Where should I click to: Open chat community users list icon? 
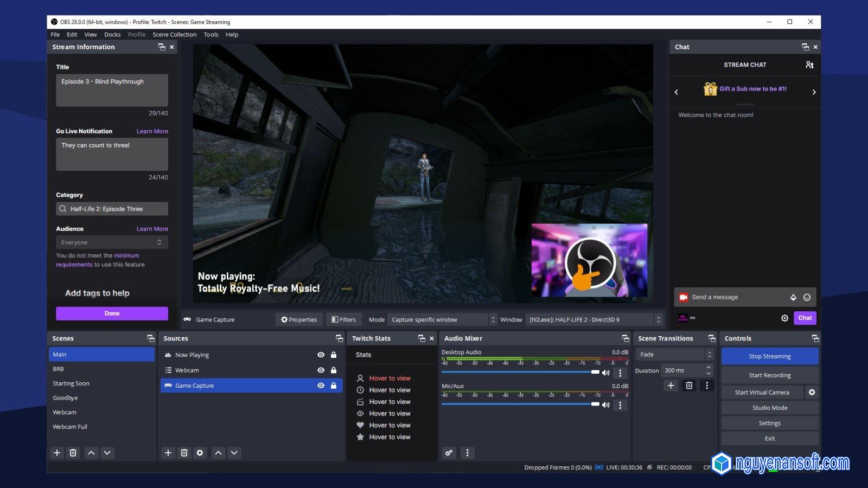[809, 65]
